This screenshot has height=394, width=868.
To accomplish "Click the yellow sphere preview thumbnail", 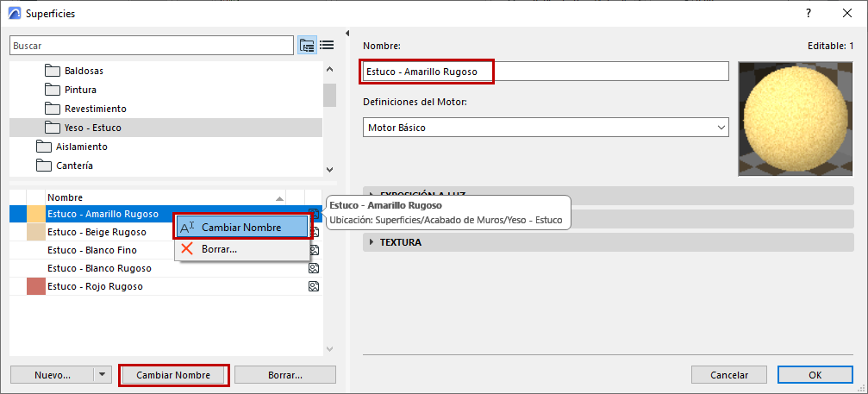I will [796, 119].
